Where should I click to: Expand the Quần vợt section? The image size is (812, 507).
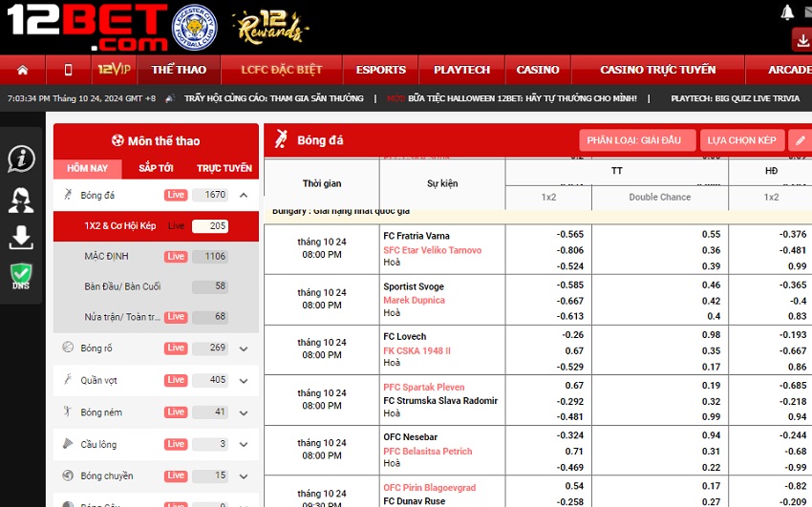click(x=244, y=381)
